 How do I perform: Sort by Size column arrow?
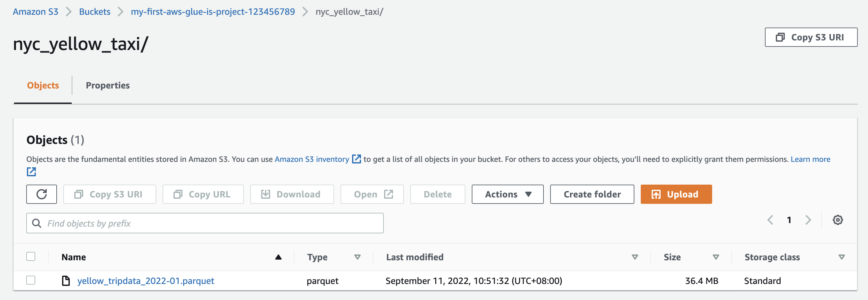point(716,257)
